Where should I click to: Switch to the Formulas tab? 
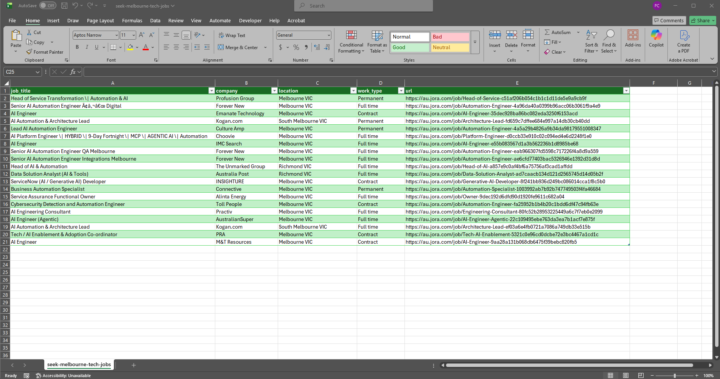[132, 21]
